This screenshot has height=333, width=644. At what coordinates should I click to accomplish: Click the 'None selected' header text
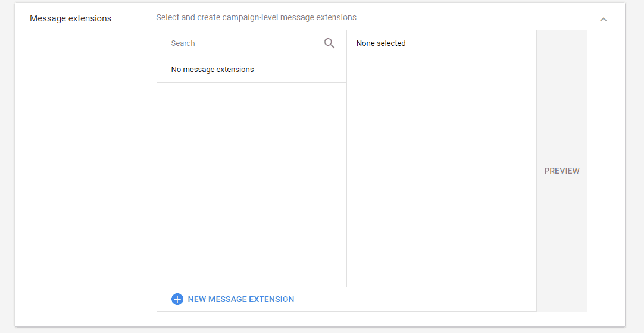coord(381,43)
